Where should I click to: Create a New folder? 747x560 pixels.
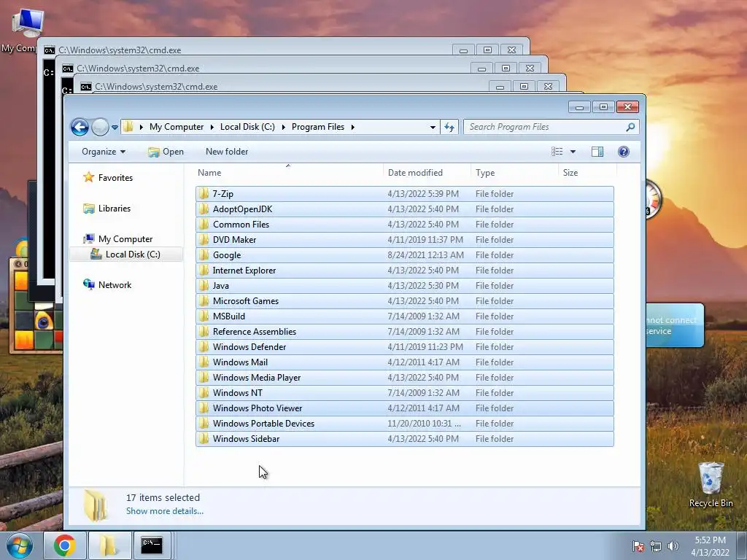[x=227, y=152]
